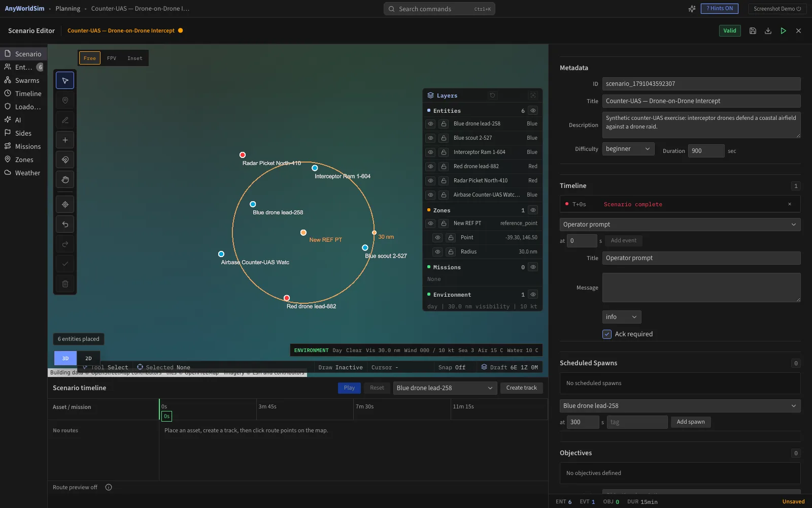812x508 pixels.
Task: Open the info severity dropdown
Action: coord(622,317)
